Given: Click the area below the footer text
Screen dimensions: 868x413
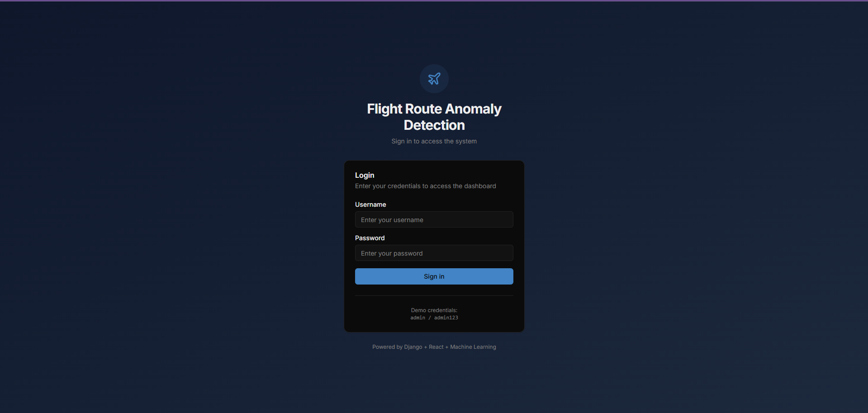Looking at the screenshot, I should tap(434, 385).
